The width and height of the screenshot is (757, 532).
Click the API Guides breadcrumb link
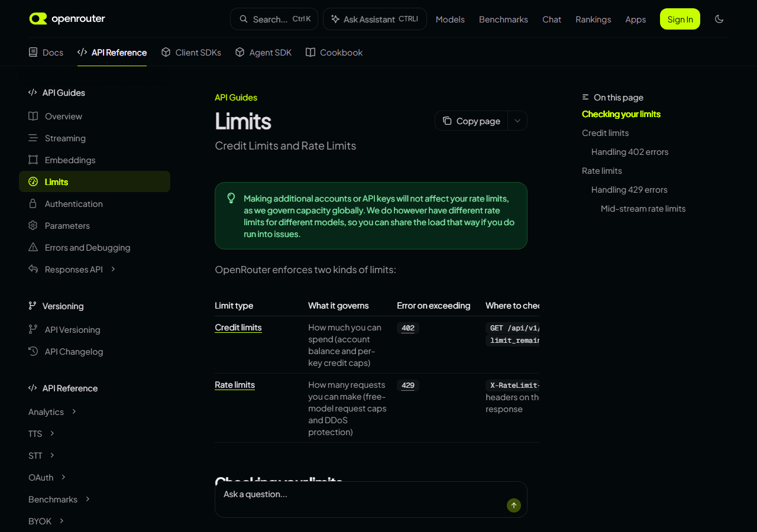[236, 98]
